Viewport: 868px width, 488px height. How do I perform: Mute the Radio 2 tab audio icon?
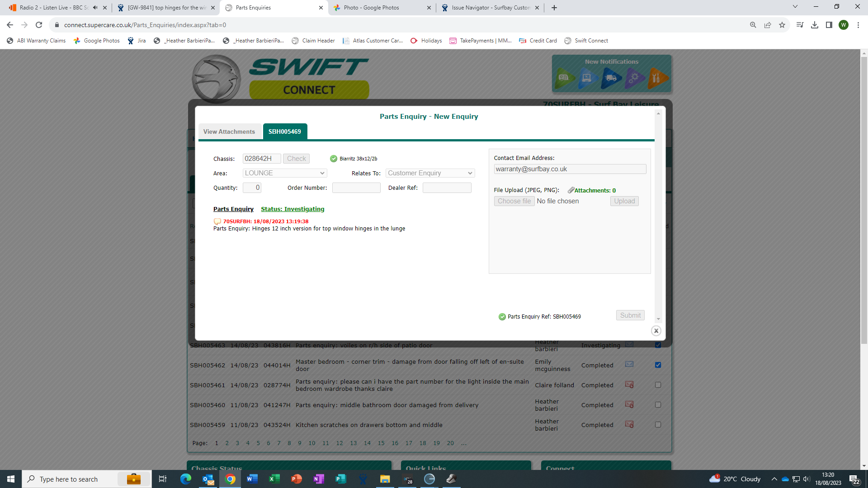click(x=95, y=8)
